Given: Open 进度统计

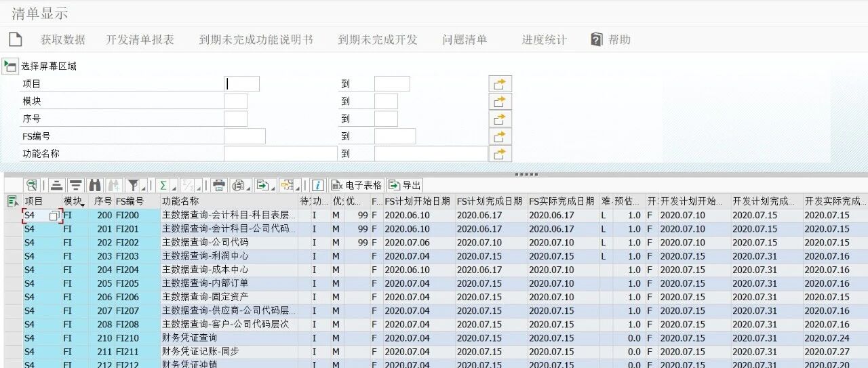Looking at the screenshot, I should coord(544,39).
